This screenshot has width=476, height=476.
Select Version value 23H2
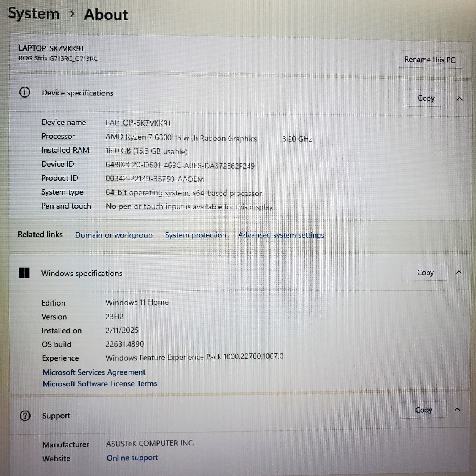115,316
